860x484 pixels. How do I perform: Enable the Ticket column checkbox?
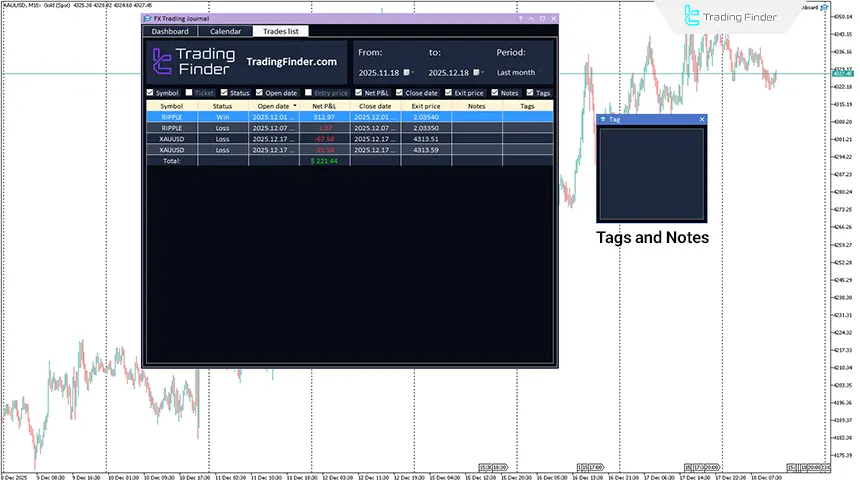click(188, 93)
